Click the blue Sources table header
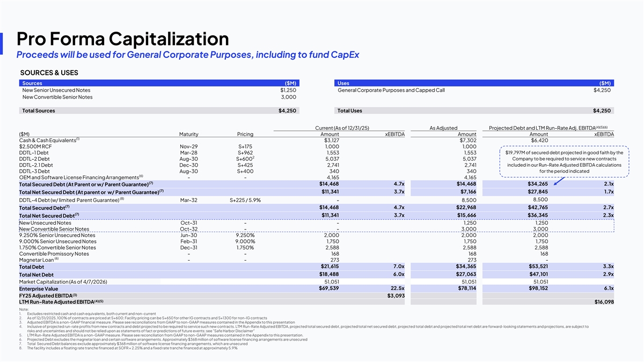 159,83
